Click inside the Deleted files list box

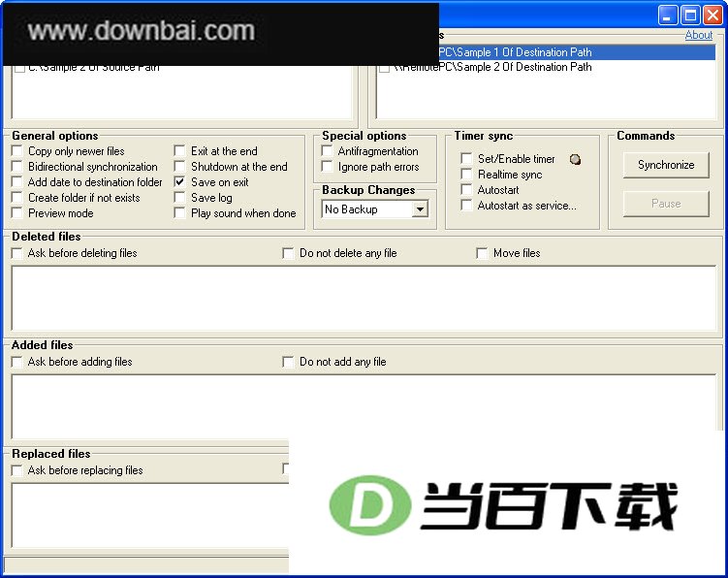pyautogui.click(x=364, y=299)
